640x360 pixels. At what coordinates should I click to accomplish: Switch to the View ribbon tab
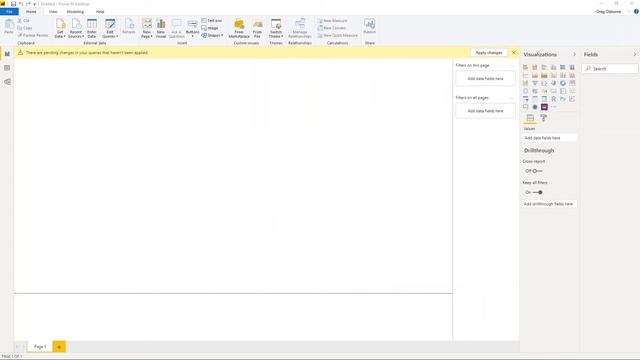pos(53,11)
